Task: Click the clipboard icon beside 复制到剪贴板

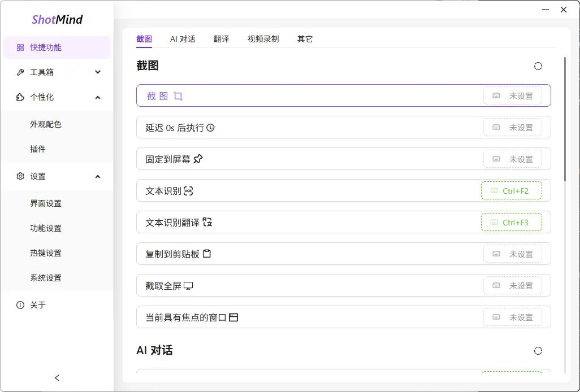Action: pyautogui.click(x=207, y=254)
